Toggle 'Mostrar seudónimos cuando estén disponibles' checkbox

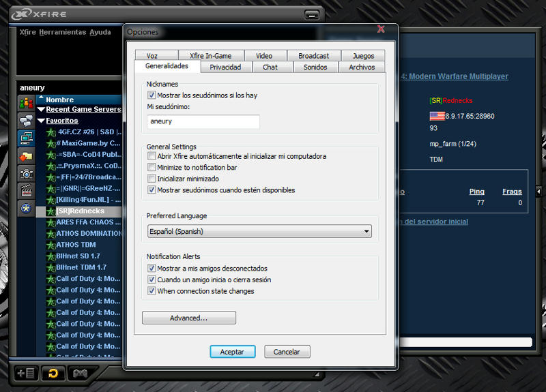point(151,190)
